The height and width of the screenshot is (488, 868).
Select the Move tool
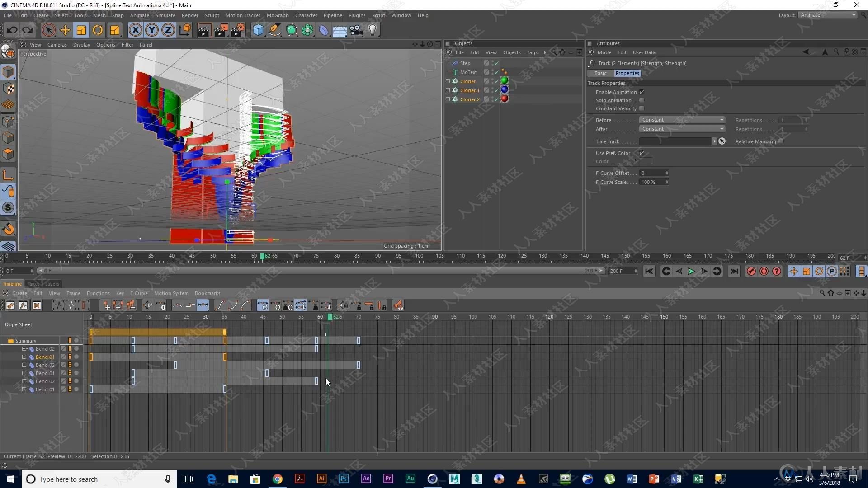point(65,30)
